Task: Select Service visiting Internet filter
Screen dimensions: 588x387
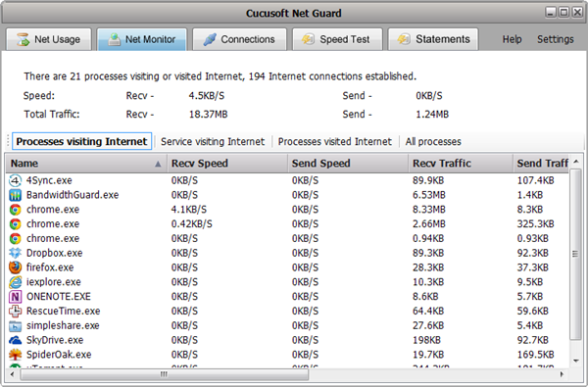Action: click(213, 141)
